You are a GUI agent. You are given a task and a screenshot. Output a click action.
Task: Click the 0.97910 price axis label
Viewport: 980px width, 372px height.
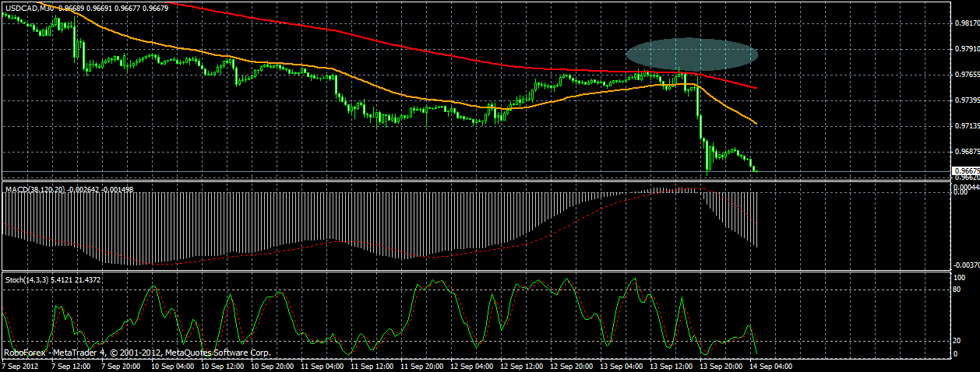pyautogui.click(x=965, y=49)
